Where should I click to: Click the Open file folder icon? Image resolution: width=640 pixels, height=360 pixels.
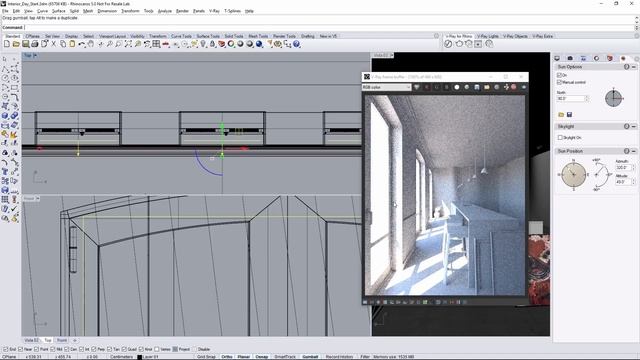pos(16,44)
